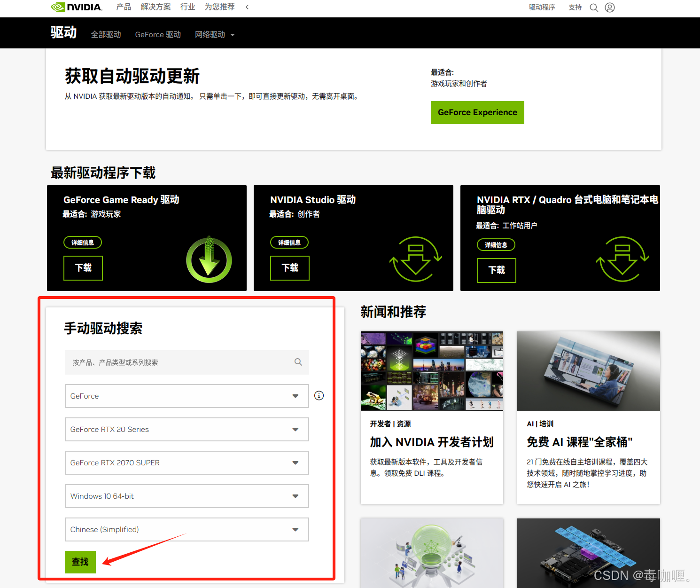Go to 驱动程序 in the top bar
Screen dimensions: 700x588
pos(542,8)
